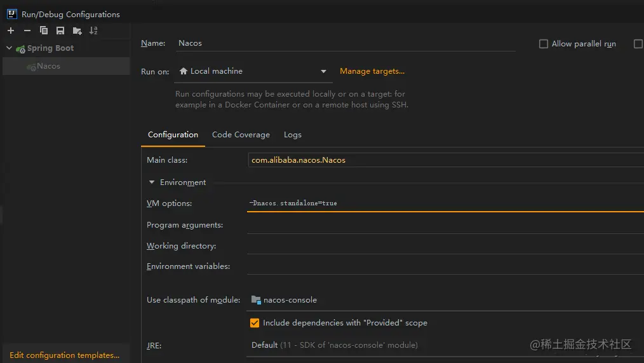Collapse the Spring Boot tree node

[9, 48]
